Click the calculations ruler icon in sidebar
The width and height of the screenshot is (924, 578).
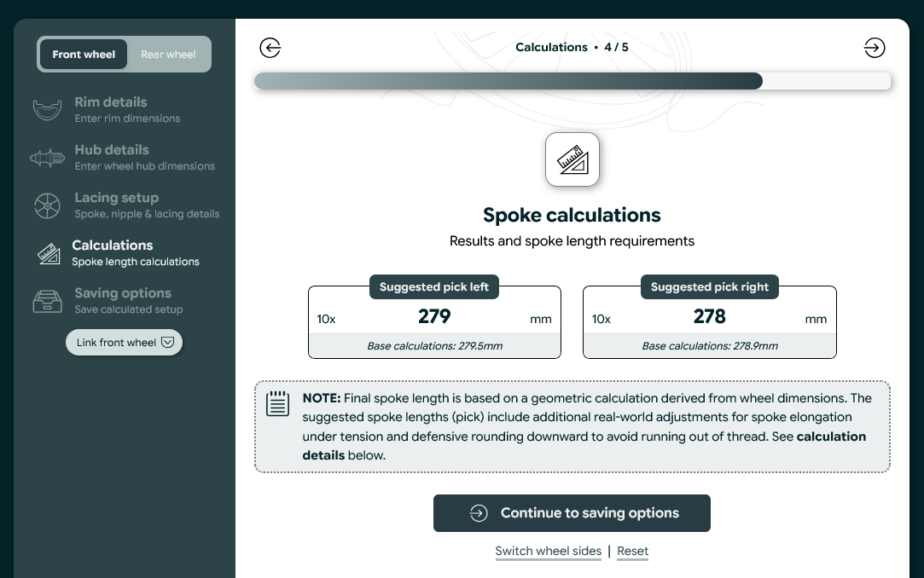(x=48, y=253)
